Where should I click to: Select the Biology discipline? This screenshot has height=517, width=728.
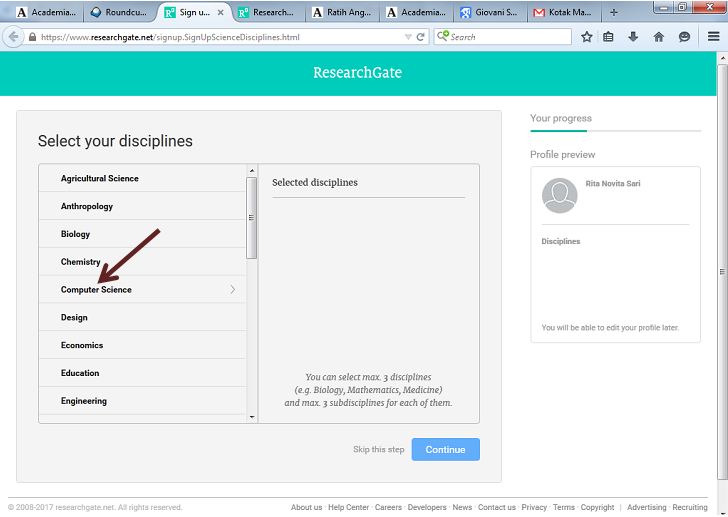[x=142, y=234]
